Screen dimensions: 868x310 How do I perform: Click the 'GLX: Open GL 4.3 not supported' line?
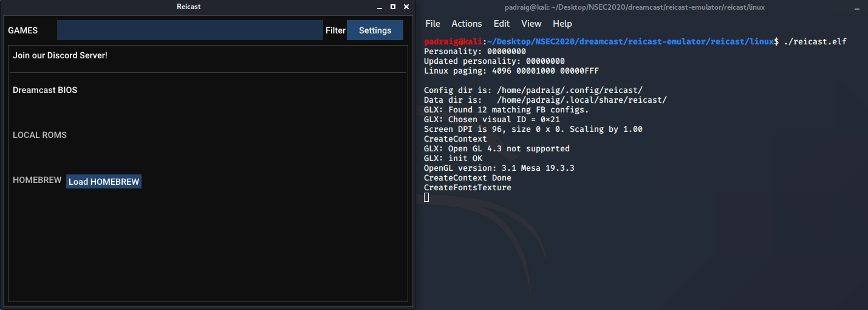tap(497, 148)
